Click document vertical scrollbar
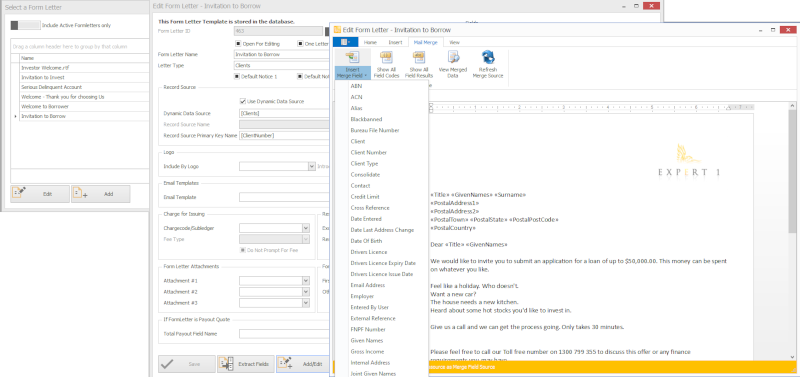The image size is (800, 377). pos(792,232)
